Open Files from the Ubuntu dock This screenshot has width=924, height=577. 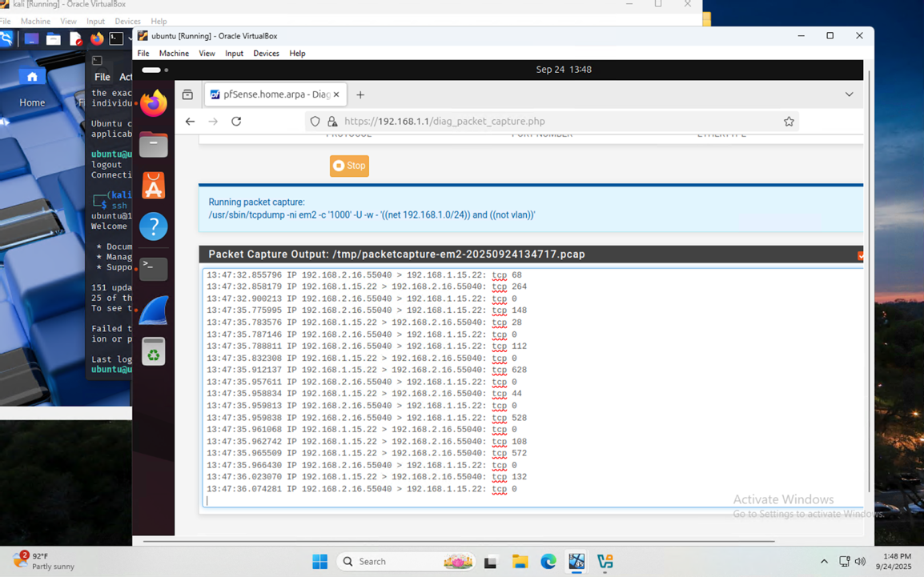pyautogui.click(x=153, y=145)
